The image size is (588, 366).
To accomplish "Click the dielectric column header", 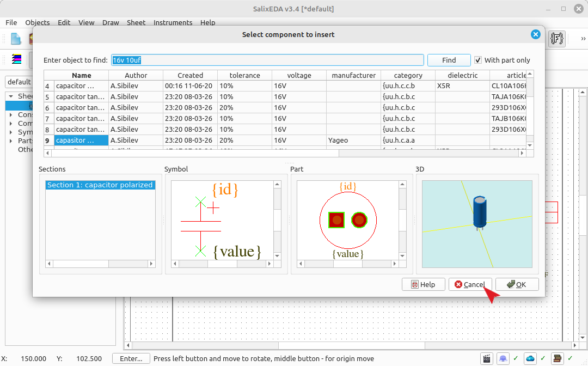I will click(462, 75).
